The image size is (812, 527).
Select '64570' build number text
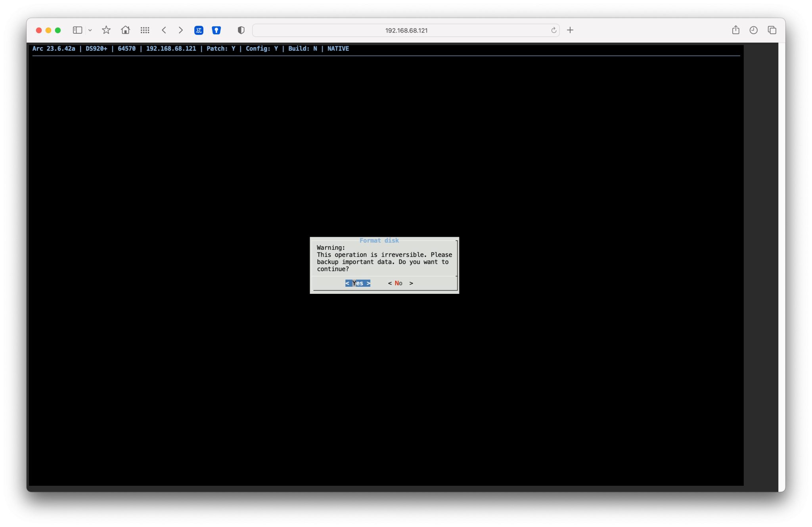click(126, 48)
